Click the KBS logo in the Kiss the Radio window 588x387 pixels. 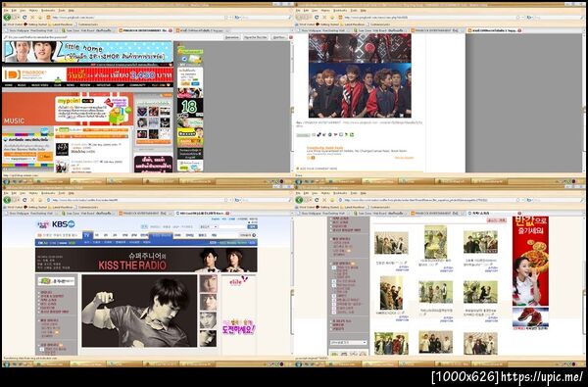point(64,224)
